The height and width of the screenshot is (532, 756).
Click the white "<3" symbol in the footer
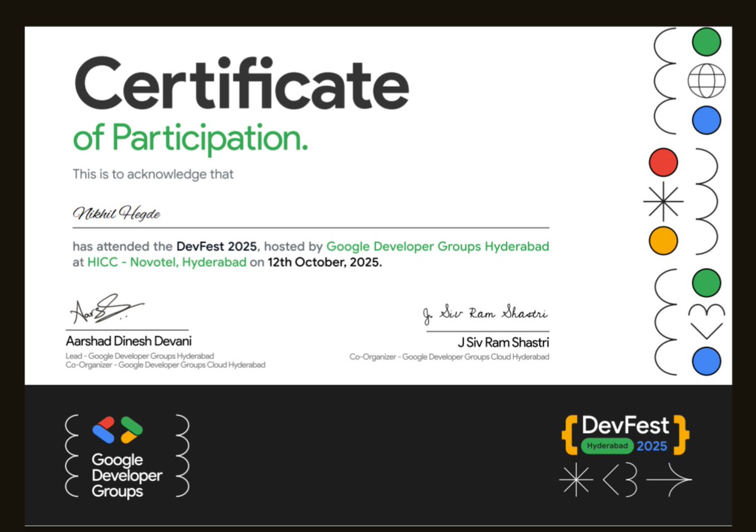(621, 481)
